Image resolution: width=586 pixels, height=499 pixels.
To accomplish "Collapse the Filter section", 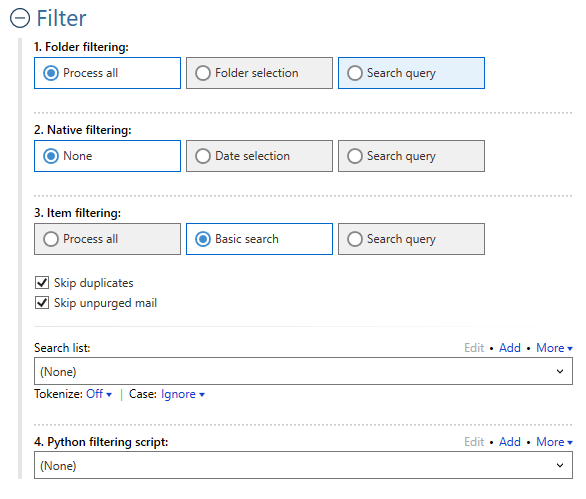I will tap(19, 18).
